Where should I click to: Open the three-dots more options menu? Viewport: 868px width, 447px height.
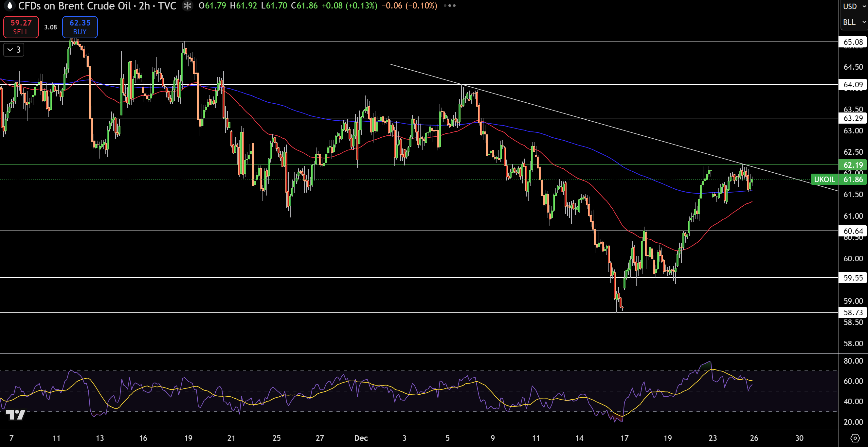tap(450, 6)
